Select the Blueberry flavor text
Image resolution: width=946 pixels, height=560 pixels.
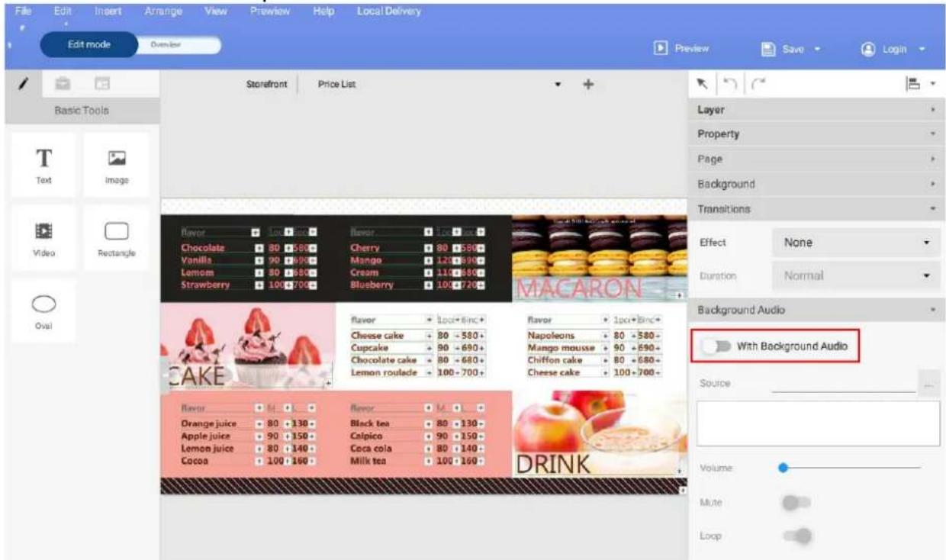[372, 285]
